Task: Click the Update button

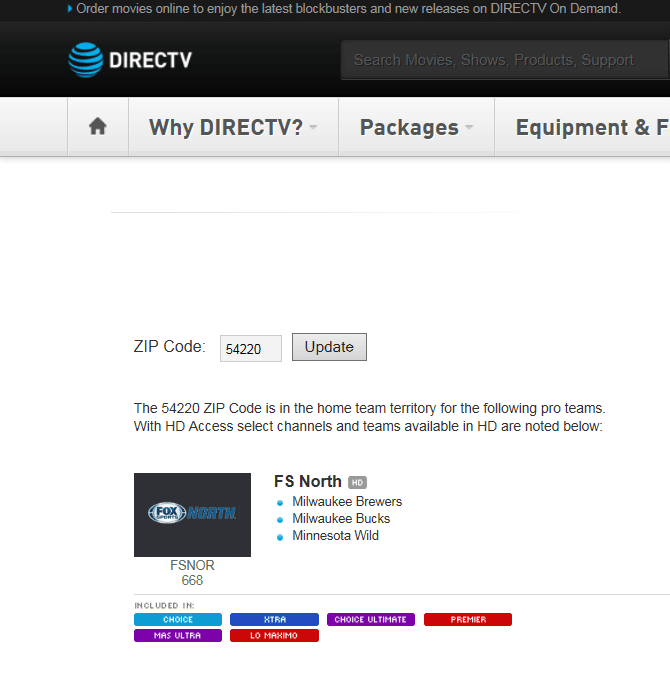Action: coord(329,347)
